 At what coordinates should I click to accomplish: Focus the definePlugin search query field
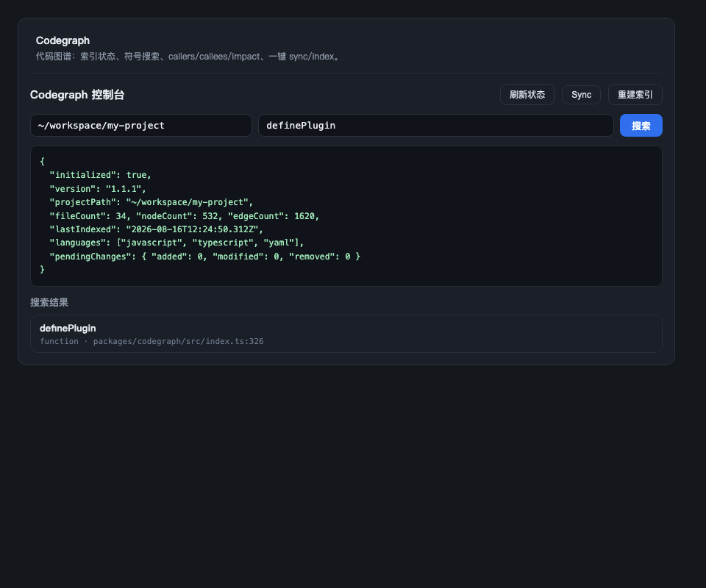436,126
